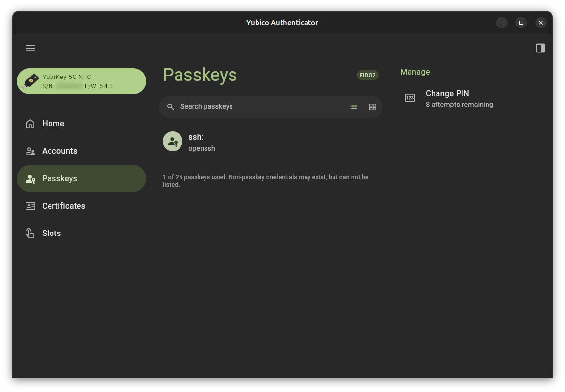Click the Change PIN action

[x=447, y=93]
